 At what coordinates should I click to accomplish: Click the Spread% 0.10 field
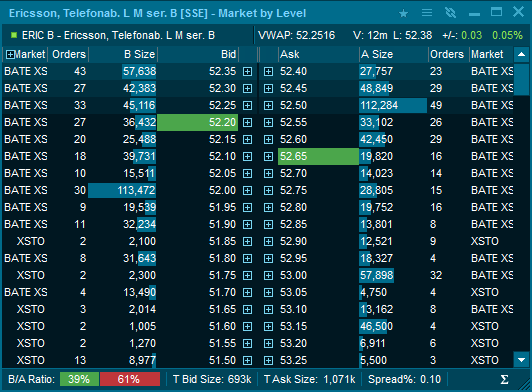tap(404, 379)
